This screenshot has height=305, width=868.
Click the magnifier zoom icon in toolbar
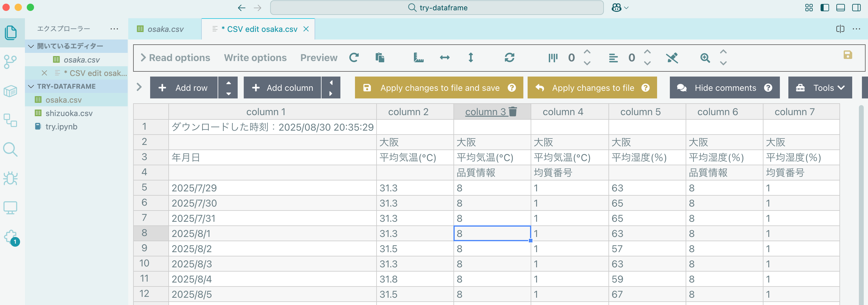click(705, 58)
